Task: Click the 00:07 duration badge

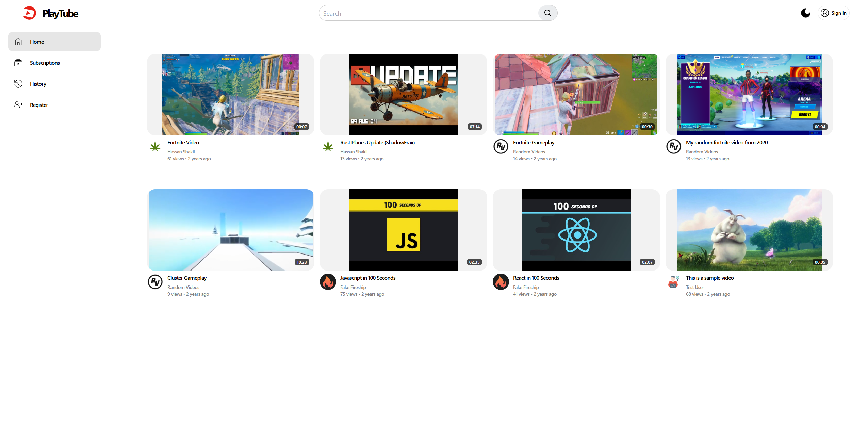Action: click(x=301, y=127)
